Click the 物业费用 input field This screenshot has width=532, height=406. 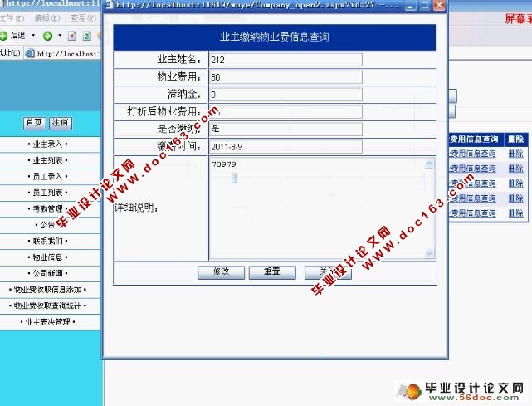[x=286, y=77]
